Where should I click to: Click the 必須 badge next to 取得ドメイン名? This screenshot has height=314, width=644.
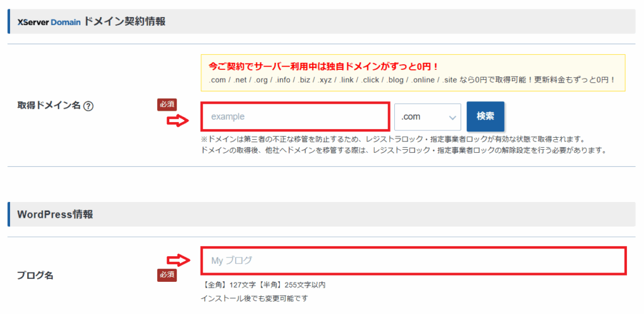(167, 105)
